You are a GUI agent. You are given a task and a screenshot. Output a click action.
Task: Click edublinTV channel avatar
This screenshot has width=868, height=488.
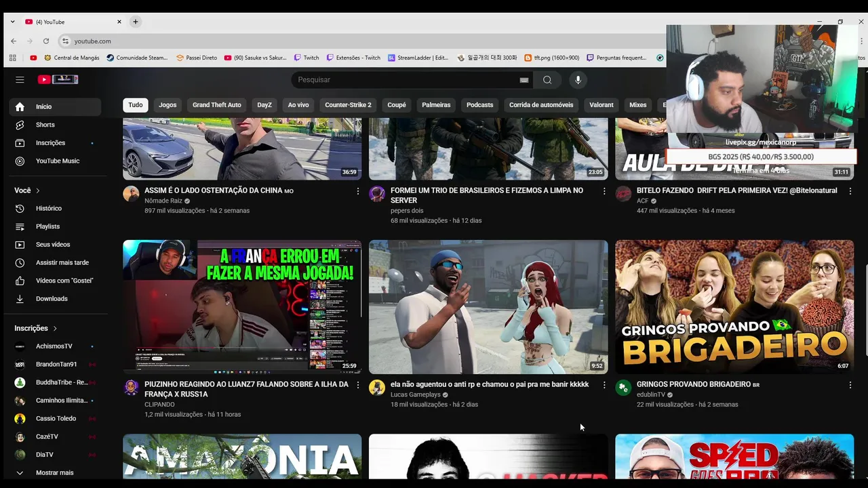[x=623, y=388]
